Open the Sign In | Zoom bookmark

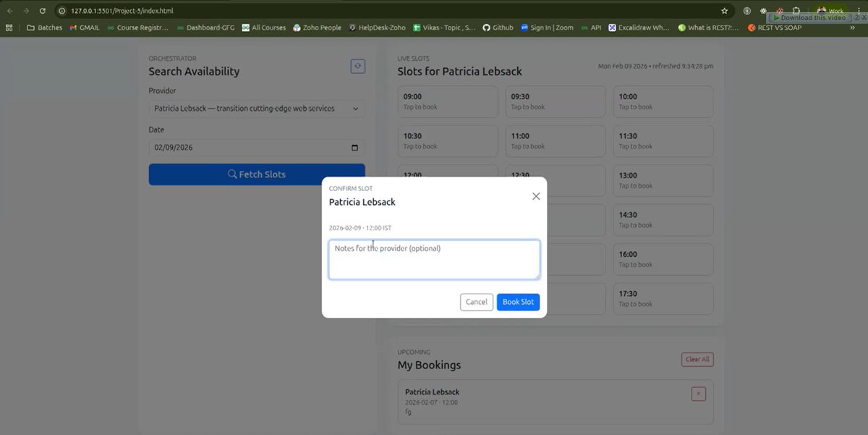click(547, 28)
